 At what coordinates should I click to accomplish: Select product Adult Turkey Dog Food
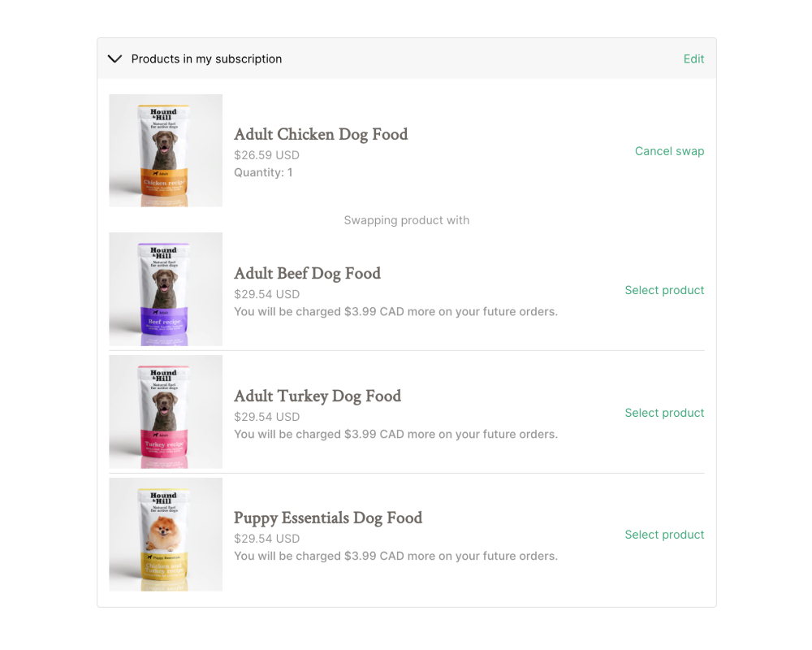coord(664,413)
